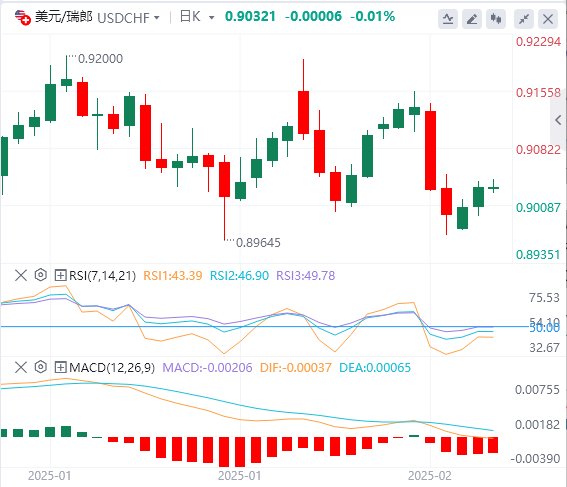
Task: Close the chart panel with X
Action: pos(548,19)
